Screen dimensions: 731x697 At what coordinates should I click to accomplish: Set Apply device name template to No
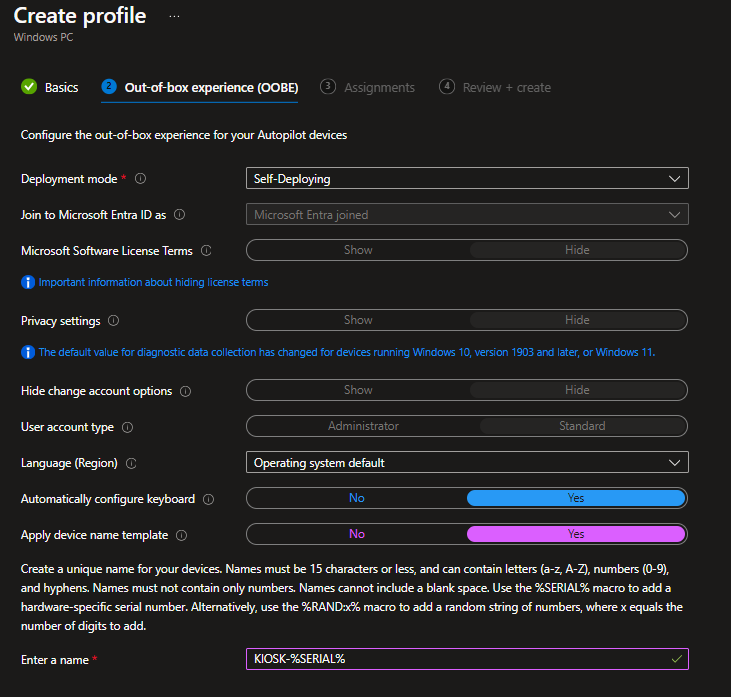(357, 534)
